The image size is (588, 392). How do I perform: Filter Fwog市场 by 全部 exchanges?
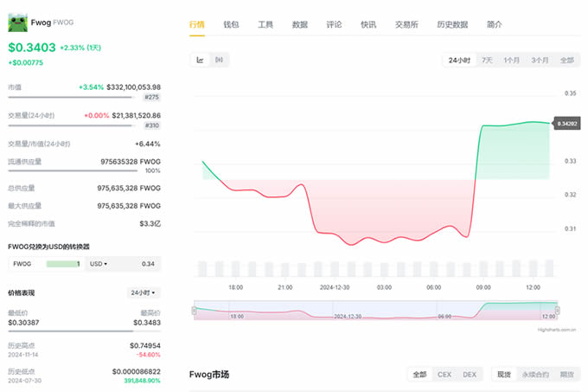(419, 375)
